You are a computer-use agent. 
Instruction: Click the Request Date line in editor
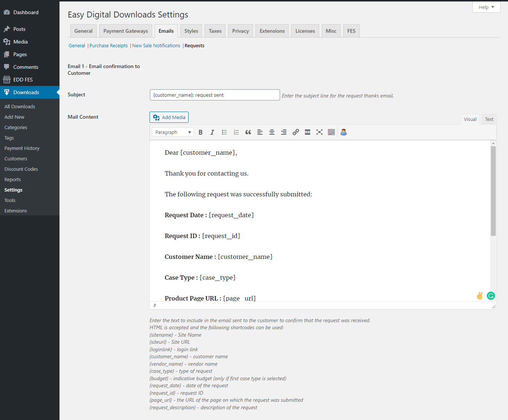click(x=209, y=215)
